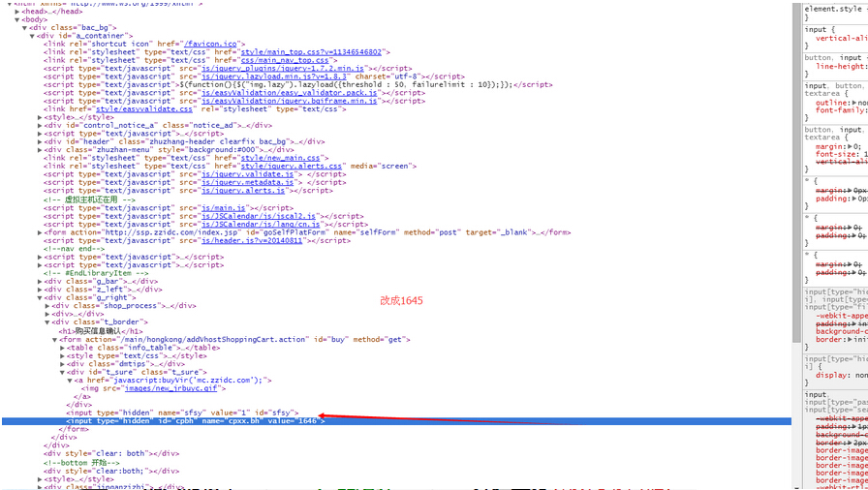Select the bottom 开始 comment row

coord(81,463)
